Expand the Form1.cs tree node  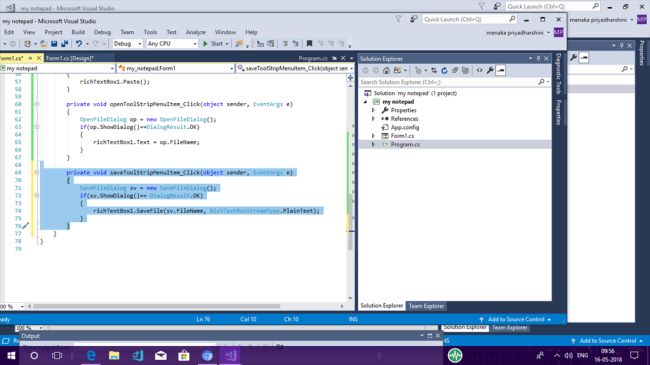tap(373, 136)
